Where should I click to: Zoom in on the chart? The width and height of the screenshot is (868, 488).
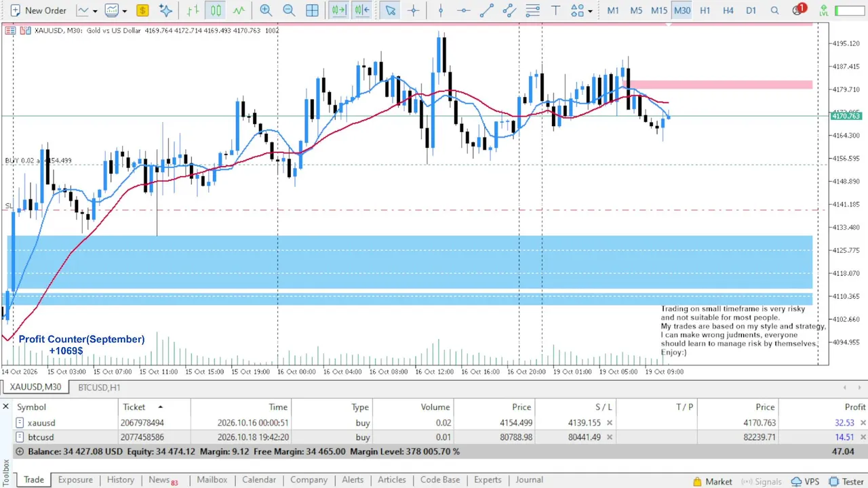coord(266,10)
